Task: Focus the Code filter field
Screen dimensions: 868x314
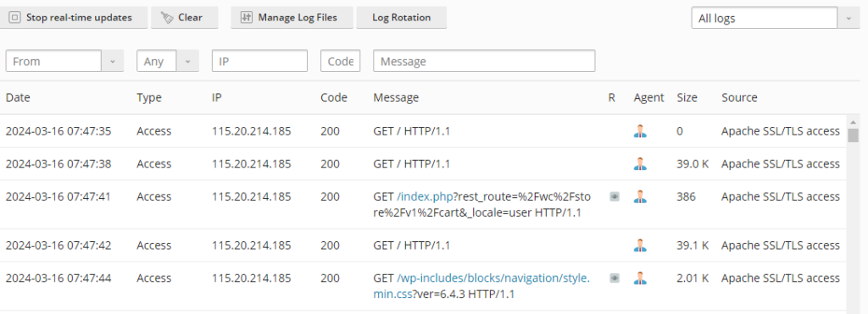Action: point(341,61)
